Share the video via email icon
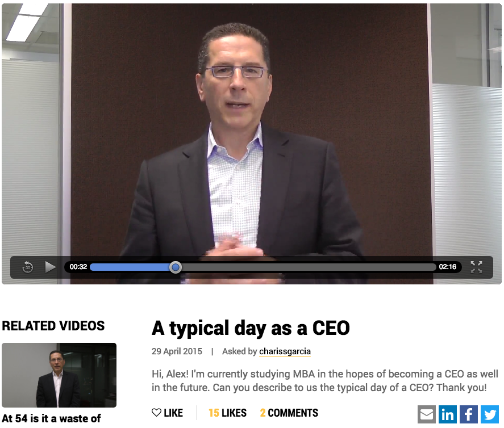The image size is (504, 428). tap(427, 414)
